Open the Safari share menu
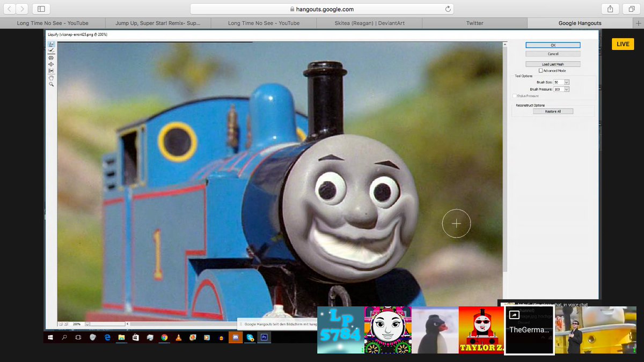This screenshot has width=644, height=362. point(610,9)
